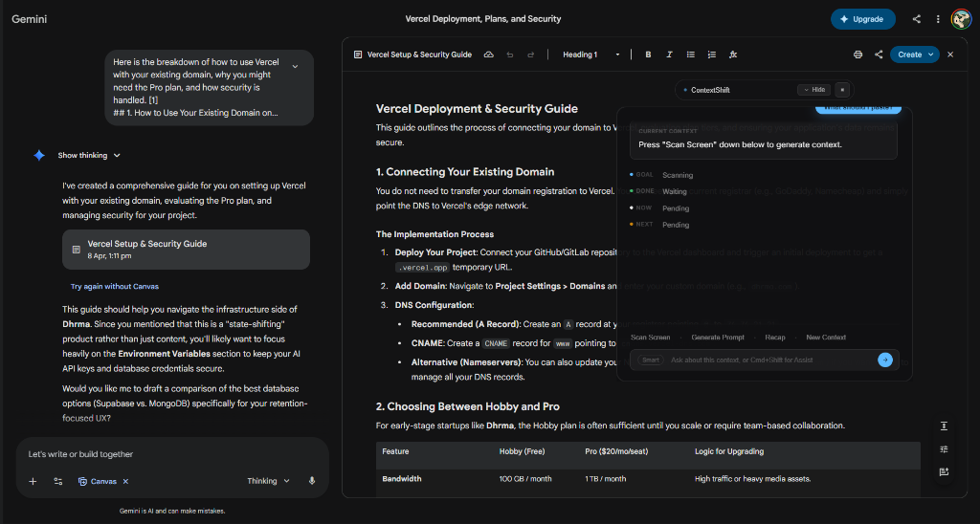This screenshot has height=524, width=980.
Task: Open the tools settings sliders icon
Action: [58, 482]
